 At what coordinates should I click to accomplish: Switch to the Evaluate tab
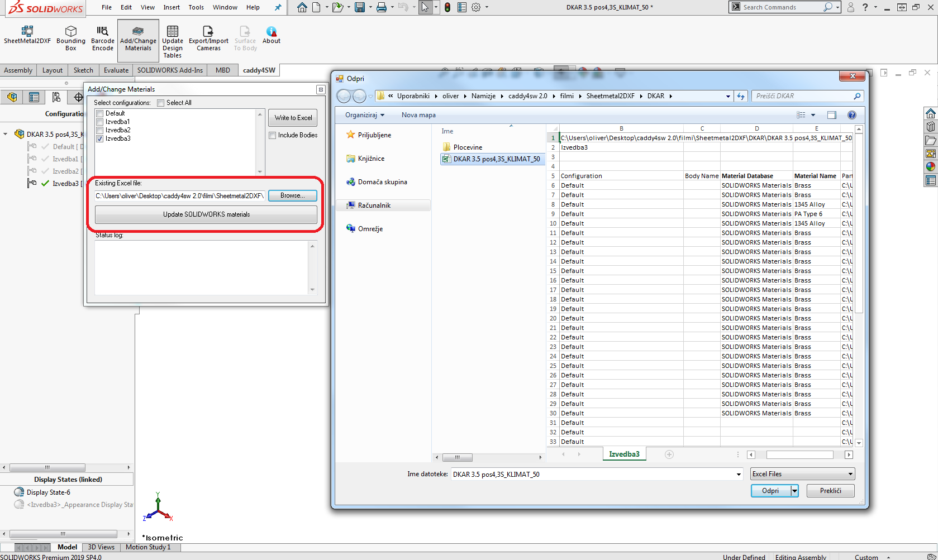116,70
